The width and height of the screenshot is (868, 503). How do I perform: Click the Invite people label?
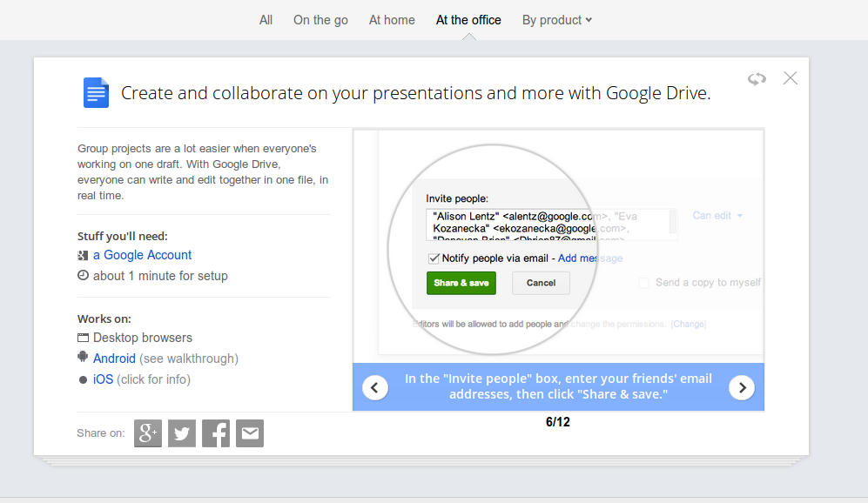point(457,198)
